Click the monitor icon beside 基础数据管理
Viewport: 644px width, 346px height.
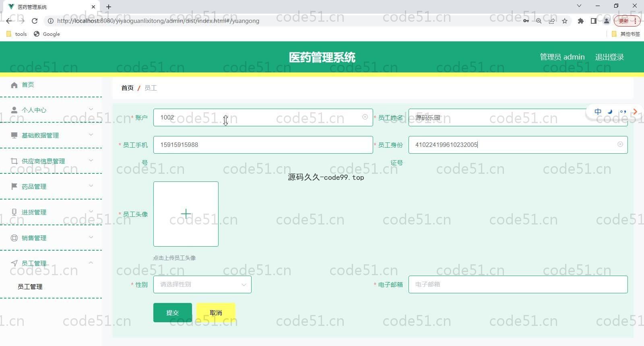[x=14, y=135]
